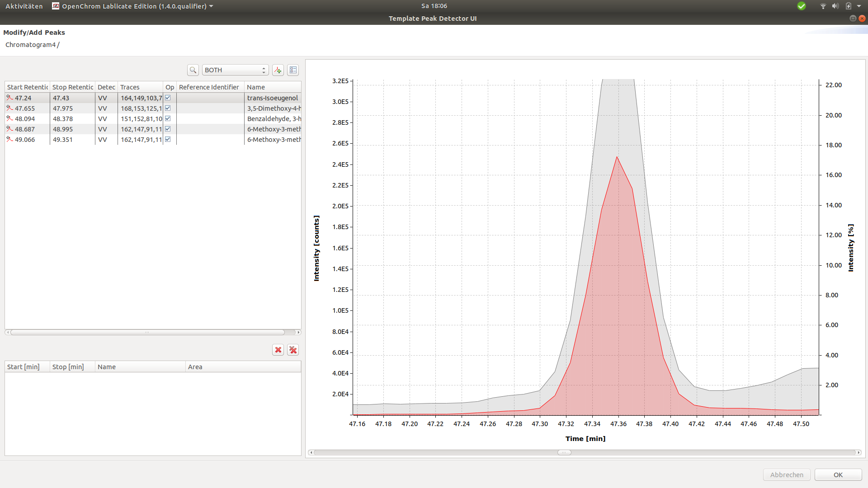
Task: Delete all peaks using the double red X icon
Action: point(292,350)
